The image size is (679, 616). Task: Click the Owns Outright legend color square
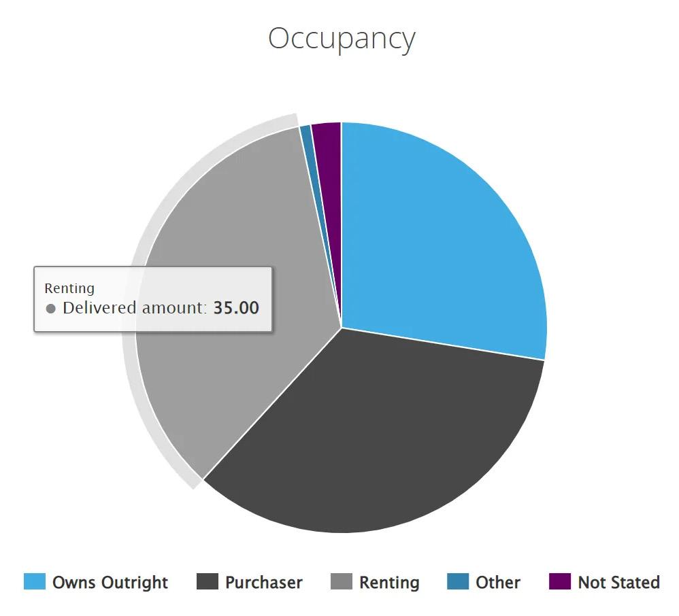35,582
